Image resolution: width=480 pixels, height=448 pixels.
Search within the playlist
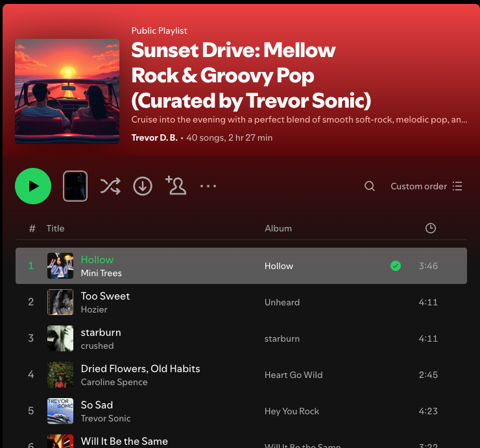coord(370,186)
